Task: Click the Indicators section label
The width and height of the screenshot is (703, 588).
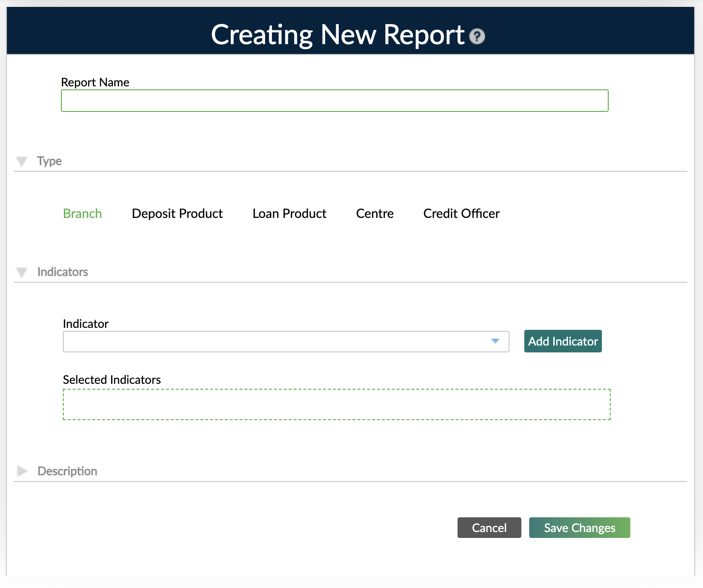Action: click(x=62, y=272)
